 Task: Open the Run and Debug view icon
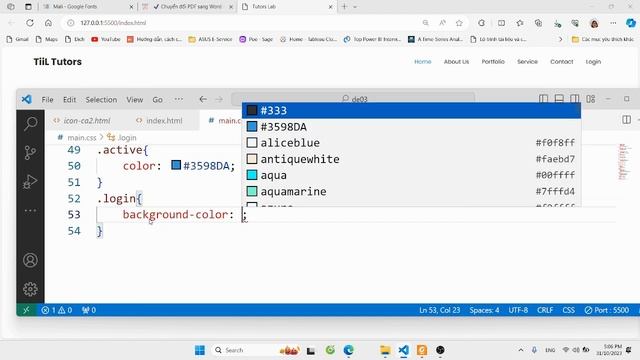click(30, 181)
